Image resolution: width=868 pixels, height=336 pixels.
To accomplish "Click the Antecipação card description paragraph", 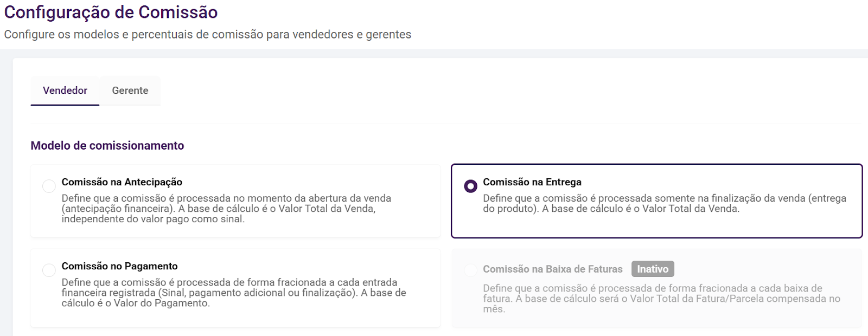I will coord(226,209).
